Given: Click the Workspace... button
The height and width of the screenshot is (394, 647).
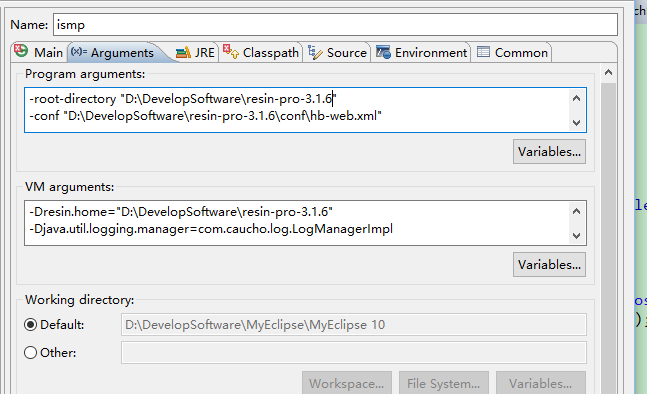Looking at the screenshot, I should click(x=347, y=383).
